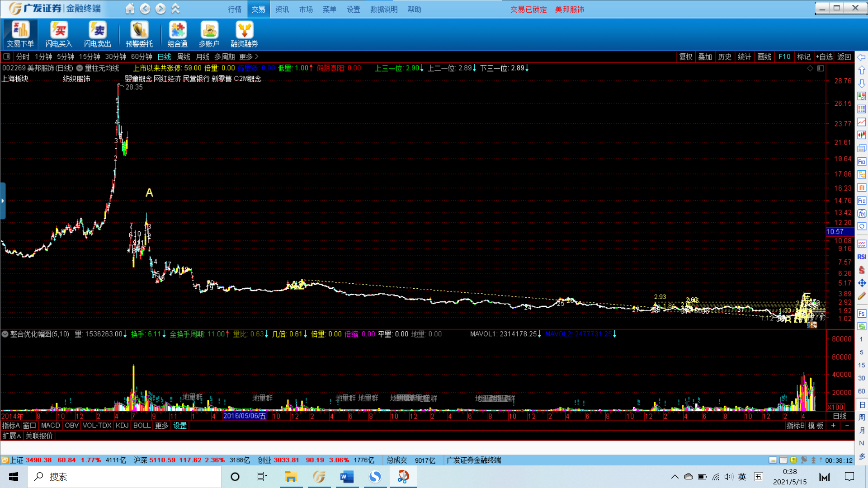Toggle 叠加 overlay option
The image size is (868, 488).
tap(705, 57)
